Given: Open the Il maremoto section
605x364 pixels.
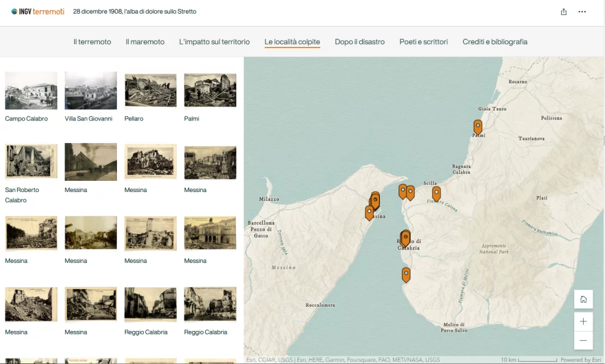Looking at the screenshot, I should pyautogui.click(x=145, y=42).
